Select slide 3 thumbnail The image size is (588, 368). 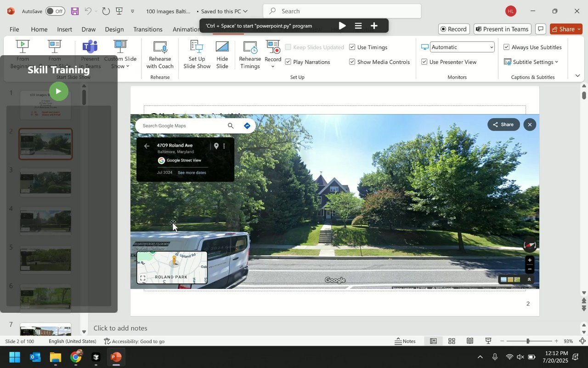[x=45, y=183]
